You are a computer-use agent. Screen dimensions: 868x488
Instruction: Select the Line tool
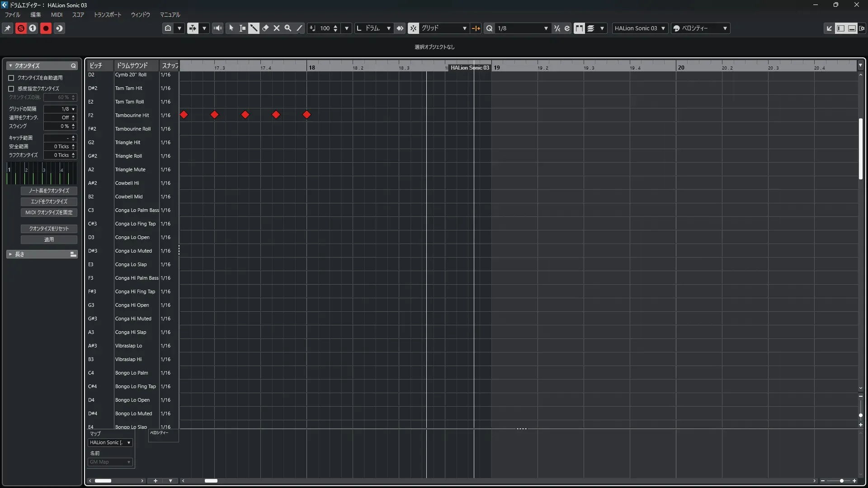[x=299, y=28]
